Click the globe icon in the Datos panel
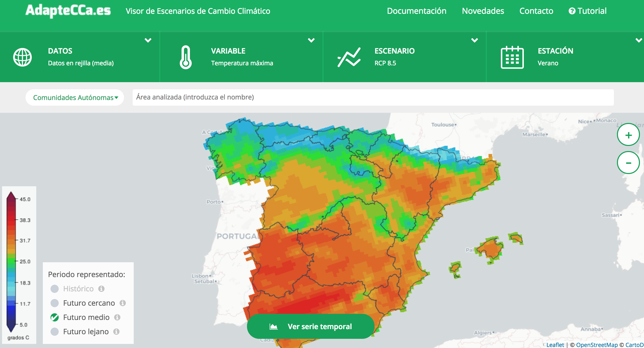 click(22, 57)
